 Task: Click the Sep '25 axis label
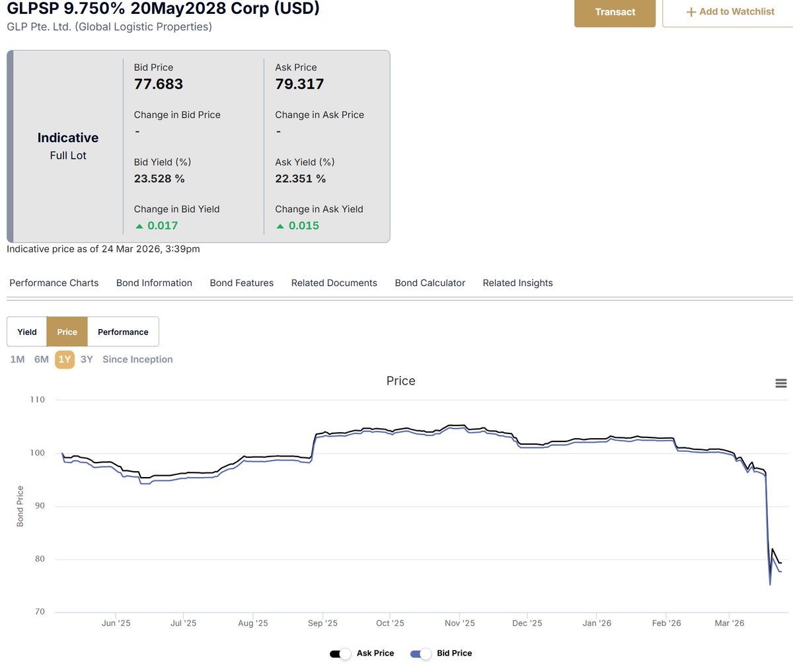(322, 623)
